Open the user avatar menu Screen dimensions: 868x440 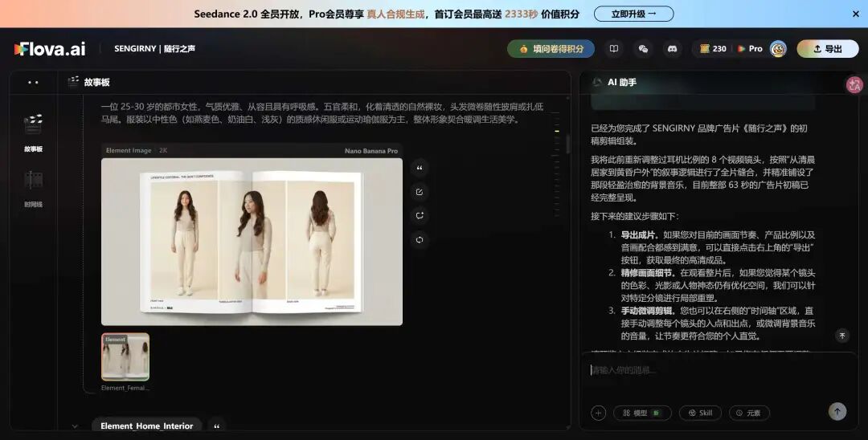[x=778, y=49]
